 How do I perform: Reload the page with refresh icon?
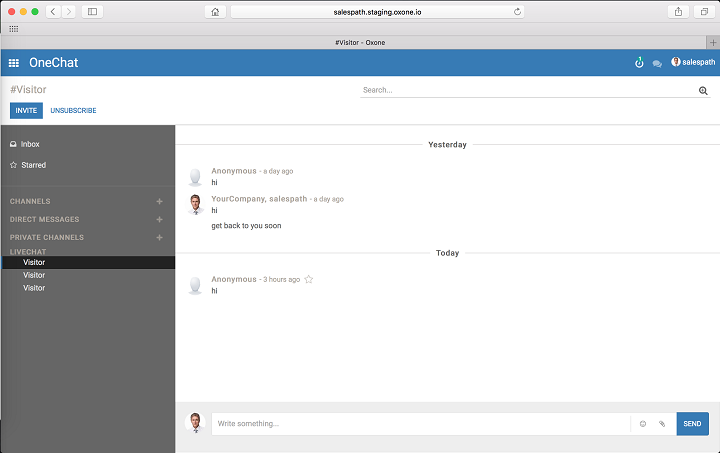(517, 12)
